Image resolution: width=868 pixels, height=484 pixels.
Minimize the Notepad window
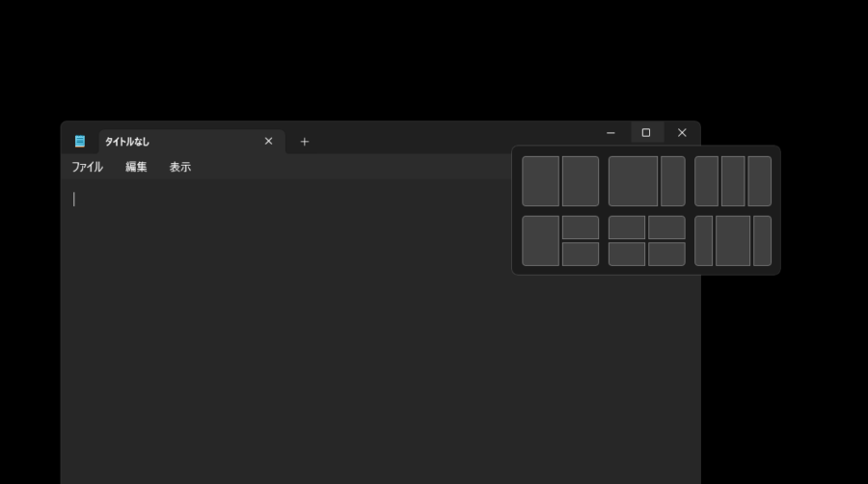click(x=610, y=133)
